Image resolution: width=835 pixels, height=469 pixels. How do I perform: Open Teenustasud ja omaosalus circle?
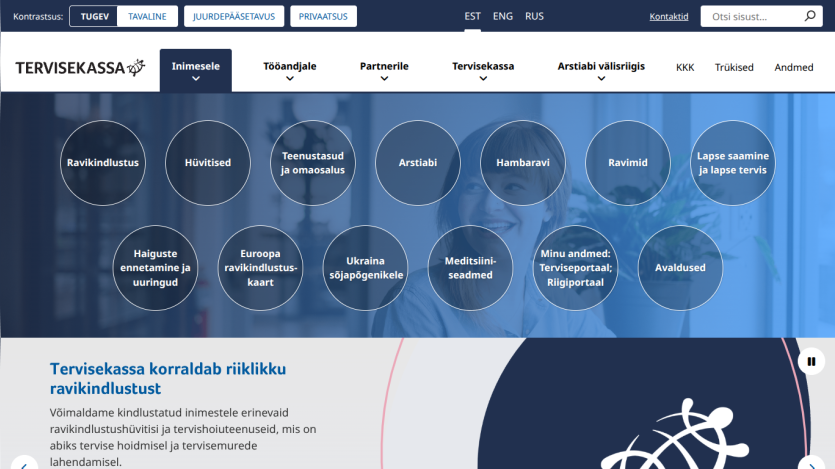(x=313, y=163)
